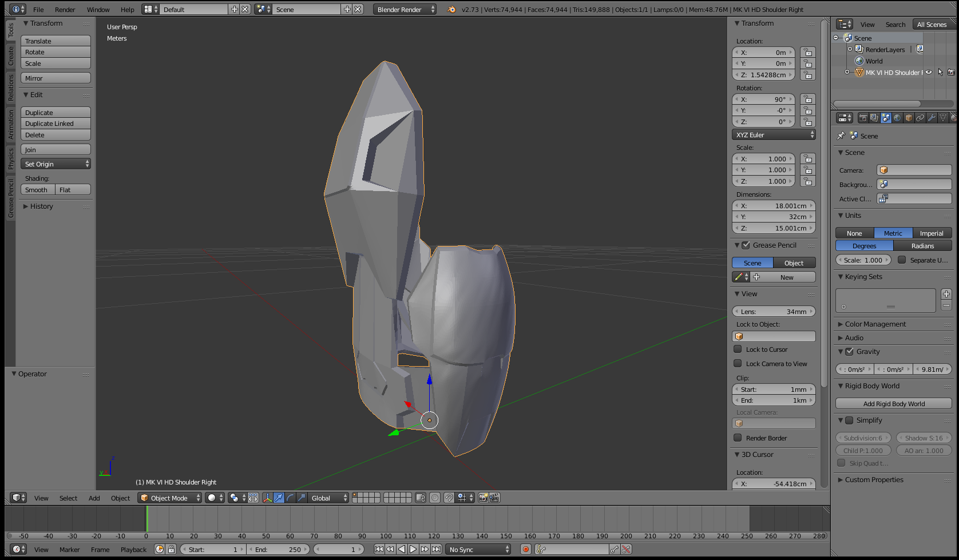
Task: Click the Blender logo icon in the info bar
Action: point(451,10)
